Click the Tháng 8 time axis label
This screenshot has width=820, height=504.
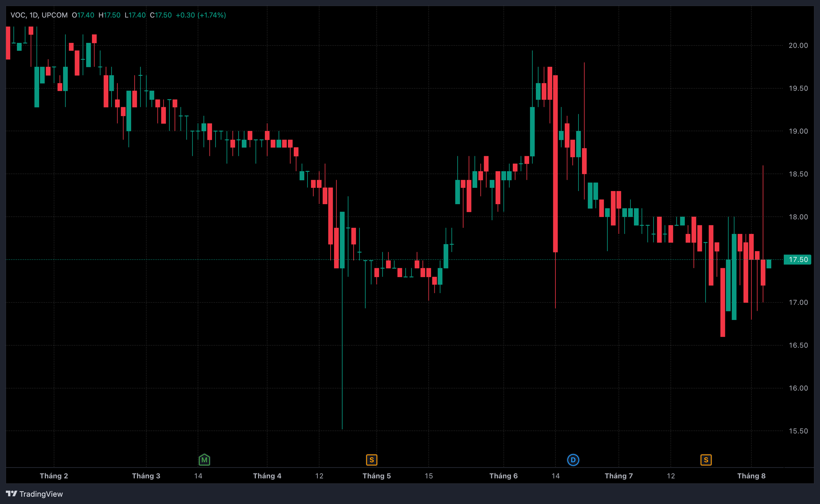(751, 476)
